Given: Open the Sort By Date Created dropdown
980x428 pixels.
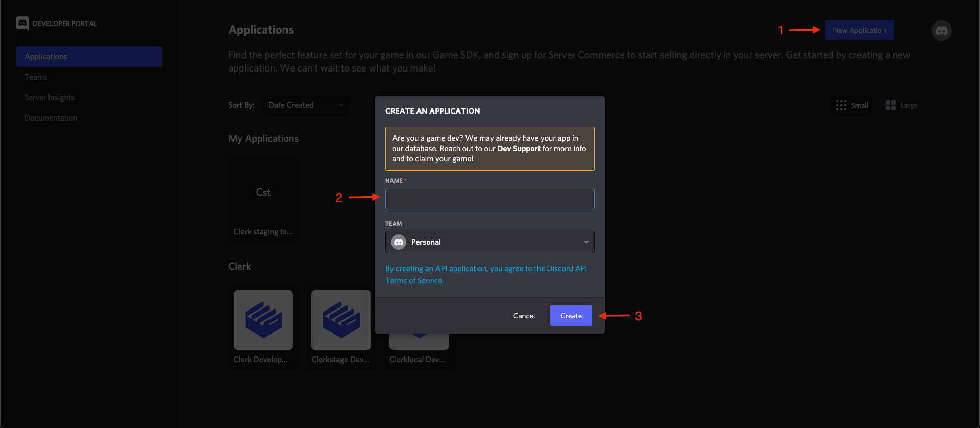Looking at the screenshot, I should pos(306,105).
